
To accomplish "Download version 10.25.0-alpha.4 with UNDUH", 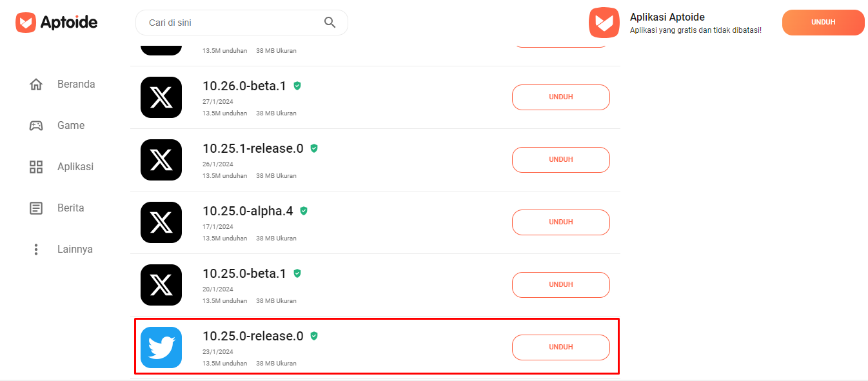I will [561, 222].
